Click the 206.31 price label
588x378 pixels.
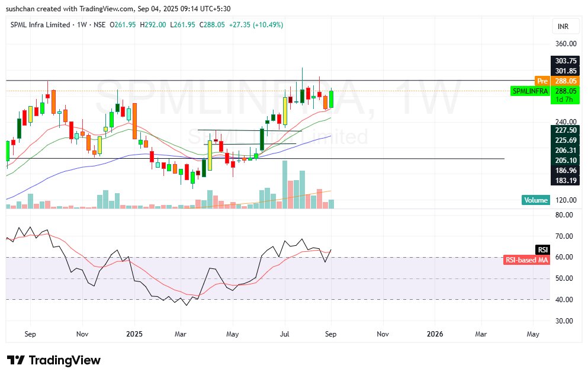coord(565,150)
